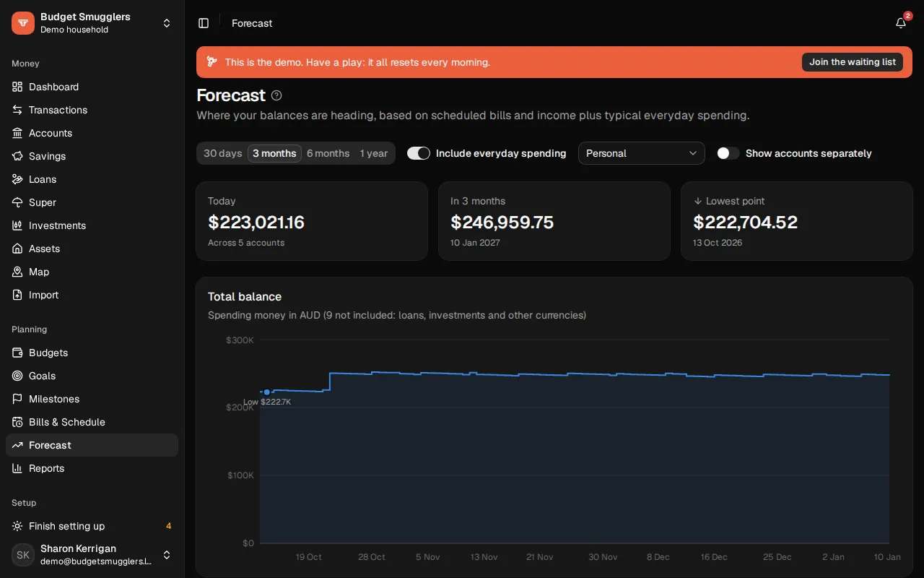The width and height of the screenshot is (924, 578).
Task: Click the Sharon Kerrigan SK avatar
Action: click(x=23, y=555)
